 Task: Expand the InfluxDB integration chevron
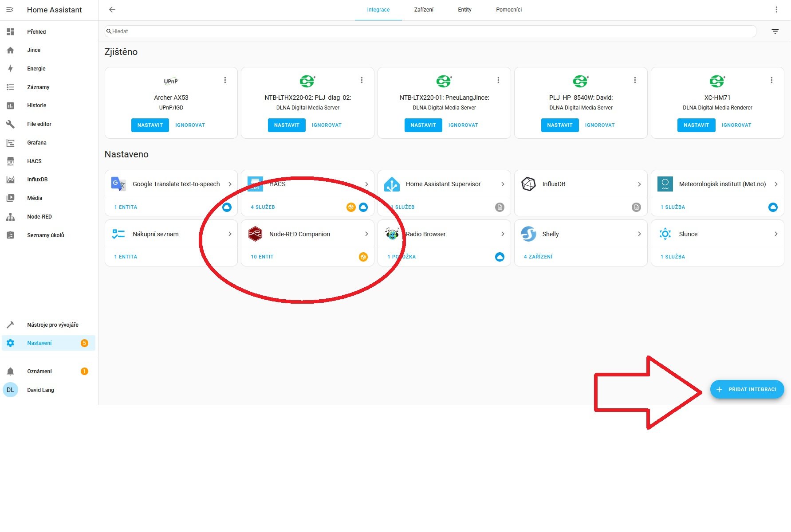639,184
